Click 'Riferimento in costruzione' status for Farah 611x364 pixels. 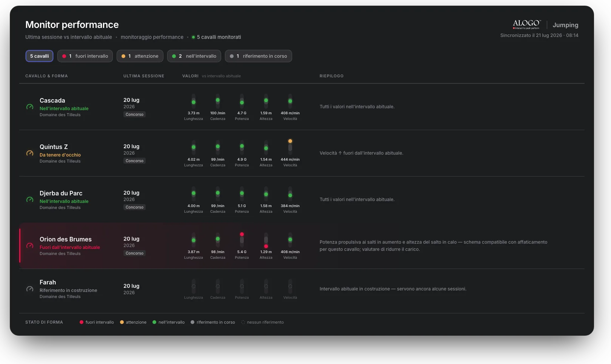pyautogui.click(x=68, y=290)
